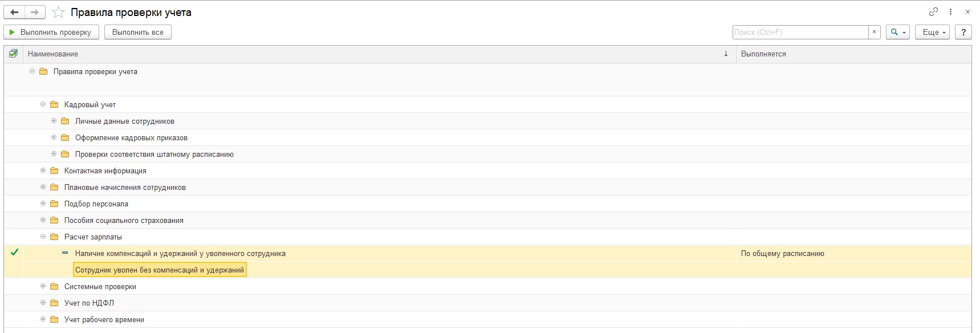980x333 pixels.
Task: Click the forward navigation arrow
Action: (35, 12)
